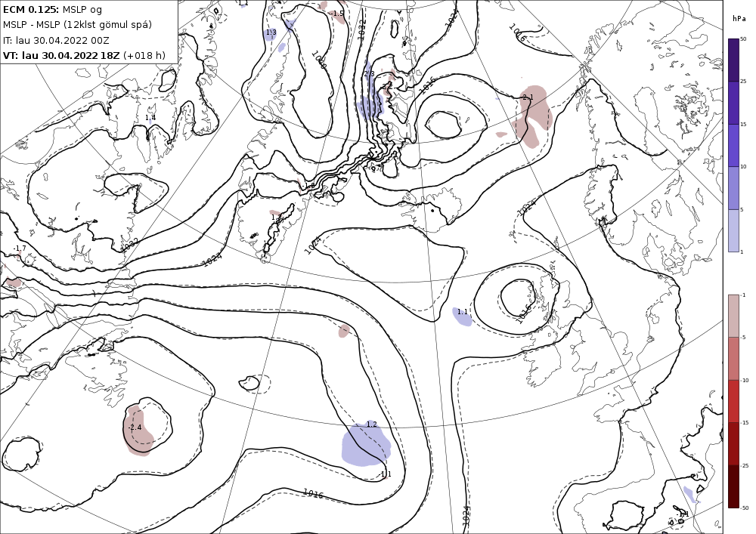This screenshot has height=534, width=756.
Task: Click the '1.2' value above large blue patch
Action: [371, 424]
